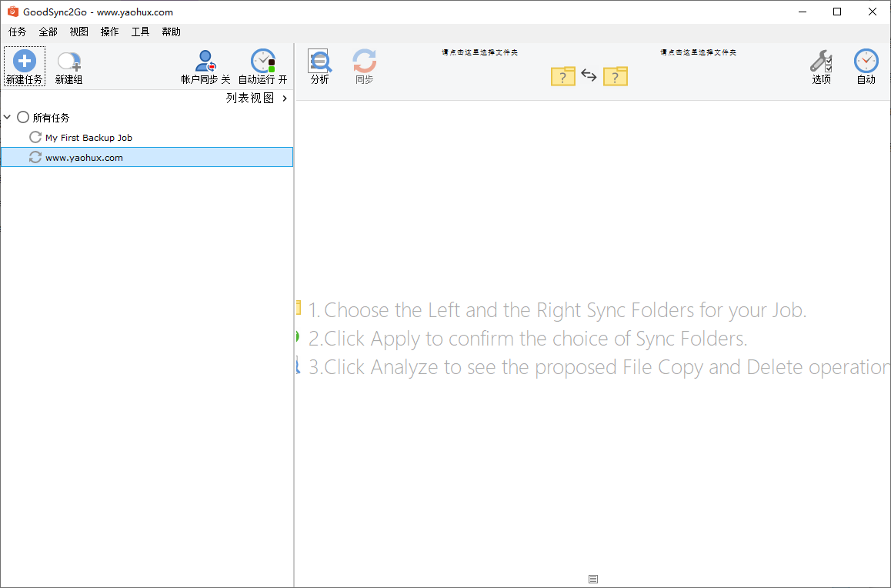Collapse the 所有任务 tree expander

click(x=7, y=117)
